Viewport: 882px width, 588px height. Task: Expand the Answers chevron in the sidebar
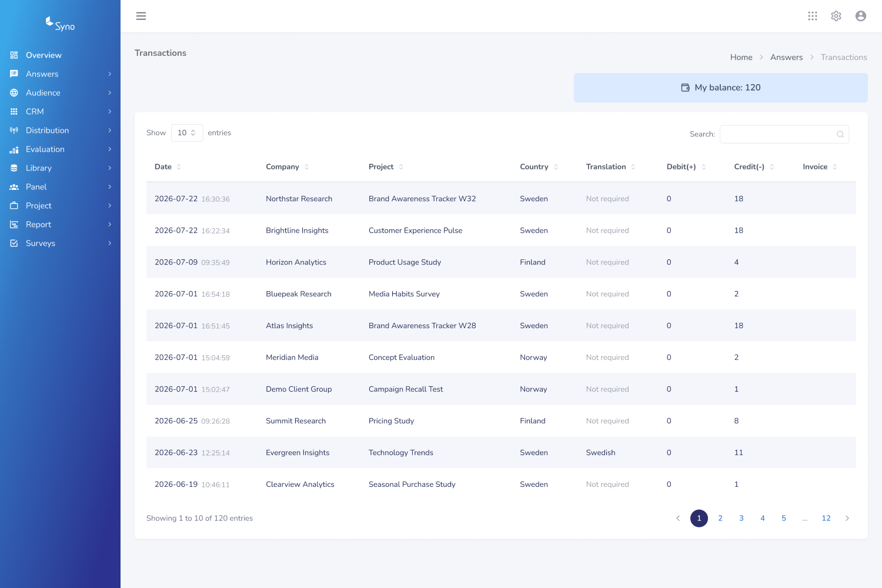109,74
